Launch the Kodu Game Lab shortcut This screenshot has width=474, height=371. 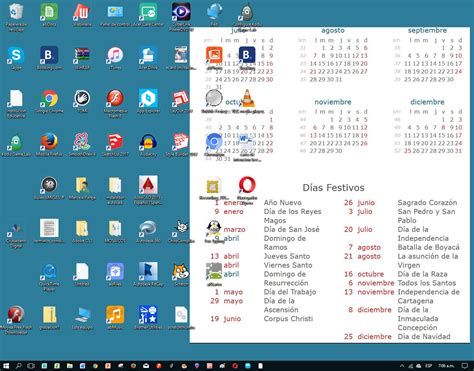coord(16,142)
